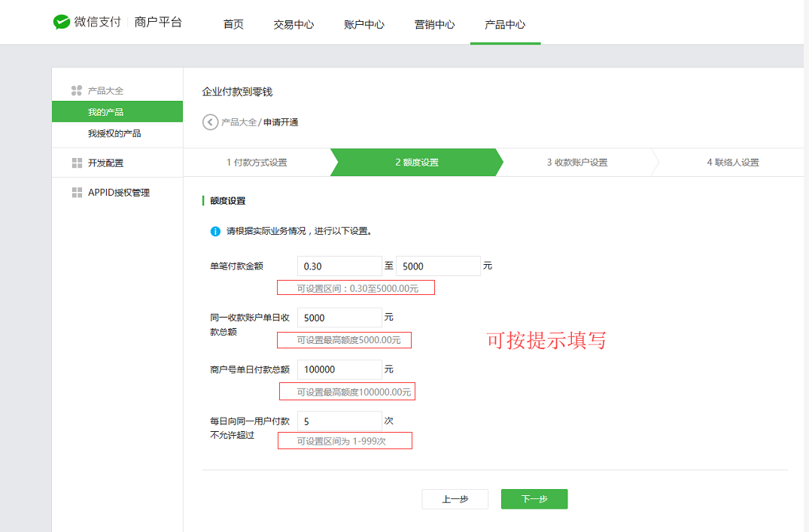
Task: Click the 商户号单日付款总额 input field
Action: tap(339, 369)
